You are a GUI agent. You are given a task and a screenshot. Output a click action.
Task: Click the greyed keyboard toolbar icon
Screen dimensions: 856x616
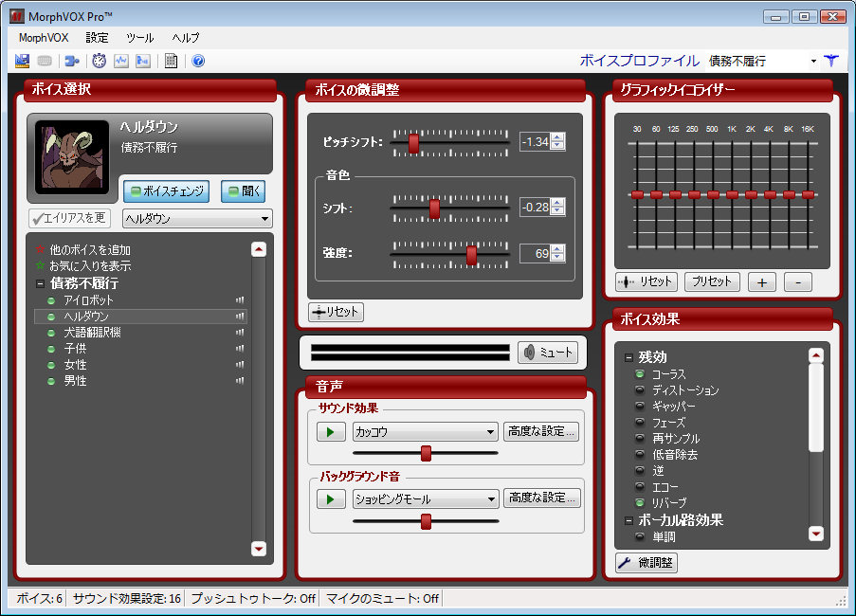pos(45,61)
